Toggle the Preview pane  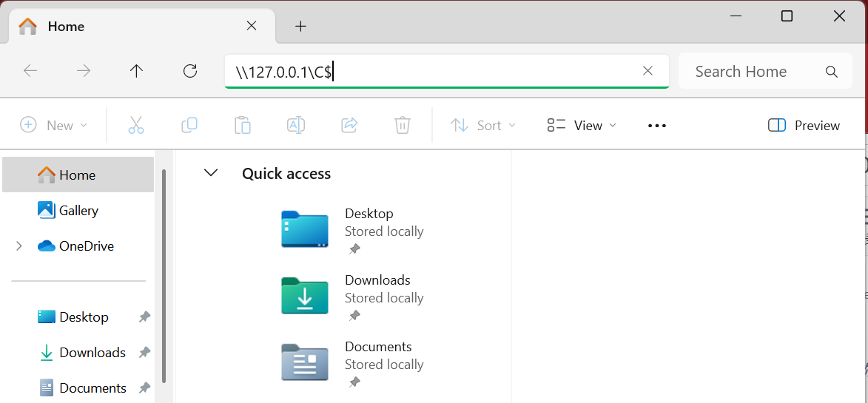pyautogui.click(x=804, y=126)
